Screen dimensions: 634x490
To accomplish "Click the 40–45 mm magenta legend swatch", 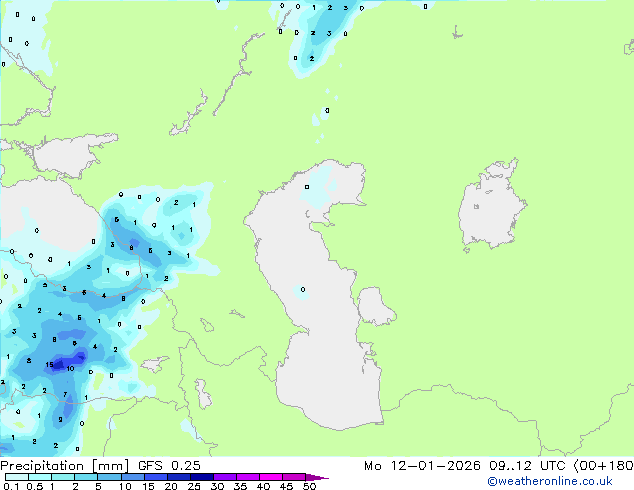I will pyautogui.click(x=271, y=477).
